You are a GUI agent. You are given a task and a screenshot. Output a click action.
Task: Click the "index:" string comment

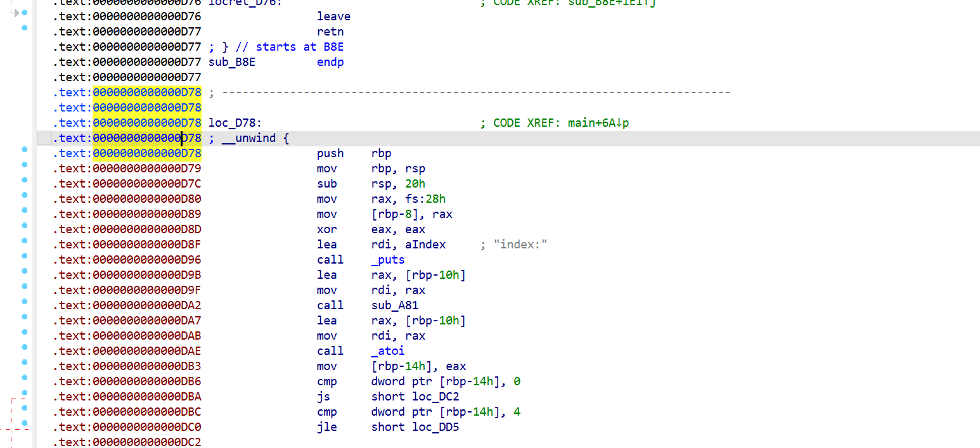point(520,245)
